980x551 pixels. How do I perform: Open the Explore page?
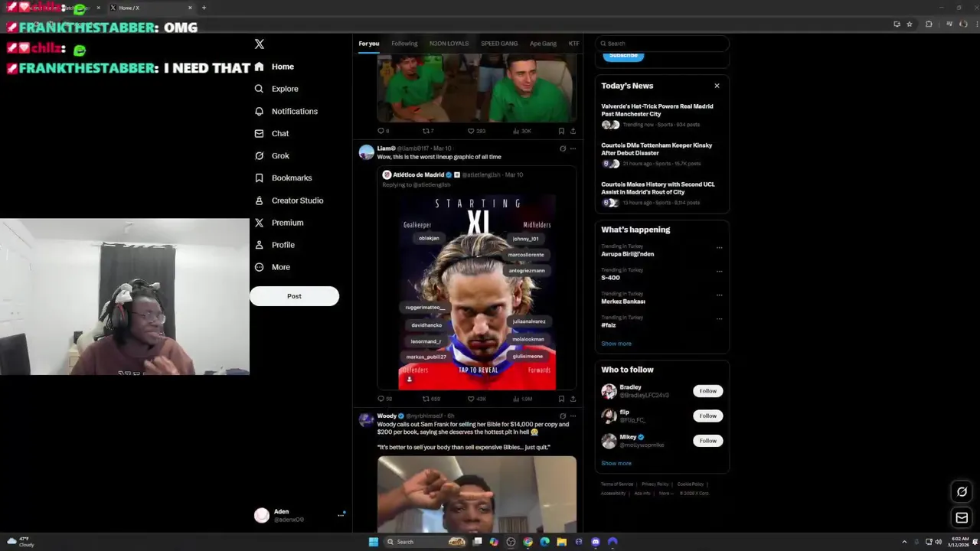tap(276, 89)
